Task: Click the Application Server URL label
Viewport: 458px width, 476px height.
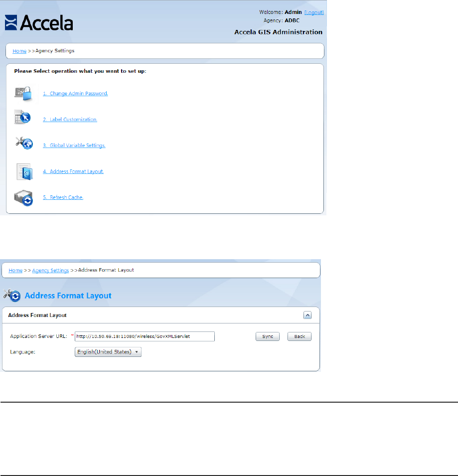Action: (38, 336)
